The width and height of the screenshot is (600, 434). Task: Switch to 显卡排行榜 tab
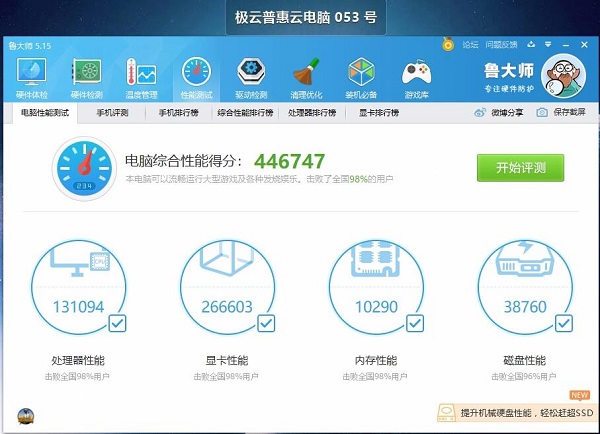[379, 113]
